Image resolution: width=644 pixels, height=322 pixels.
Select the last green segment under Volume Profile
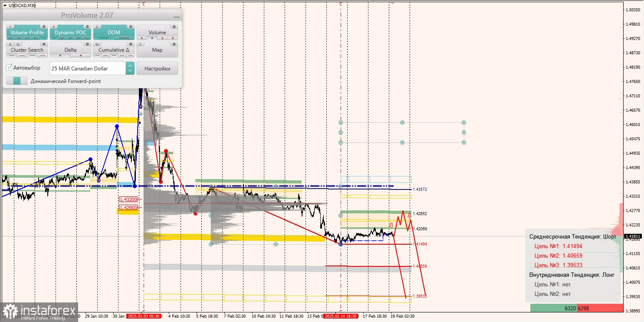pyautogui.click(x=43, y=38)
